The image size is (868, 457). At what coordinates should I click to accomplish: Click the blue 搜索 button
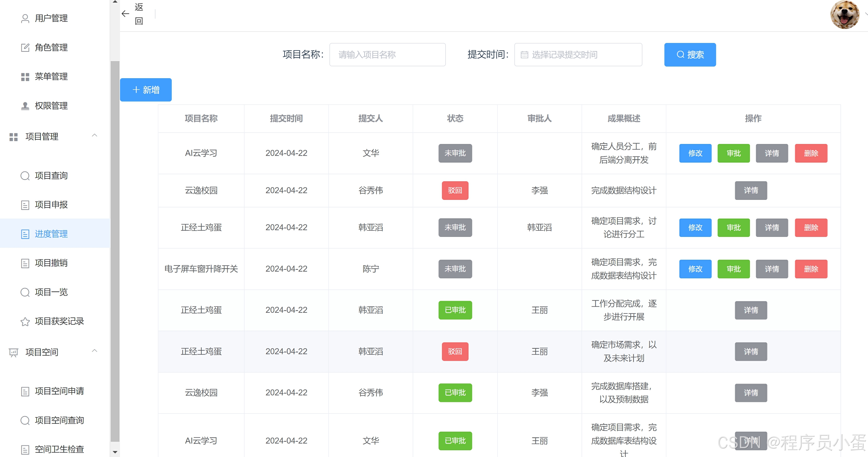tap(690, 55)
